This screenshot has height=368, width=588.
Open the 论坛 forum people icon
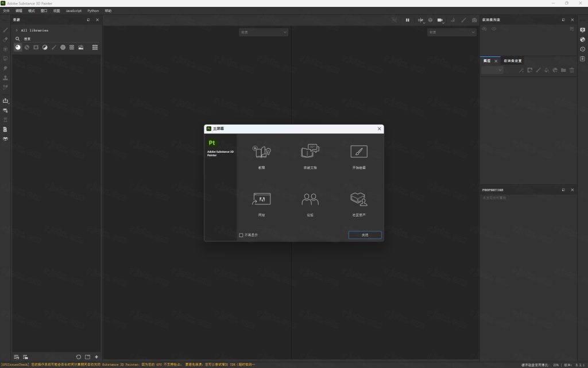(310, 199)
